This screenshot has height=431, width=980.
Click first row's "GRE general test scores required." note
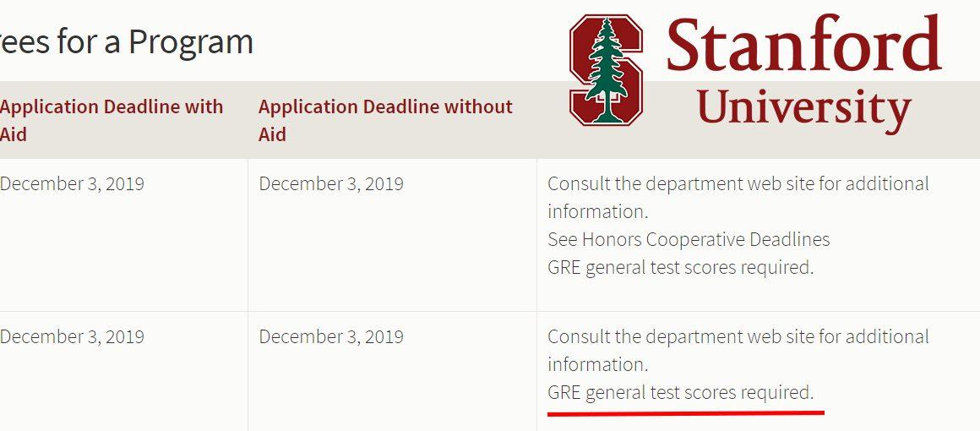681,268
